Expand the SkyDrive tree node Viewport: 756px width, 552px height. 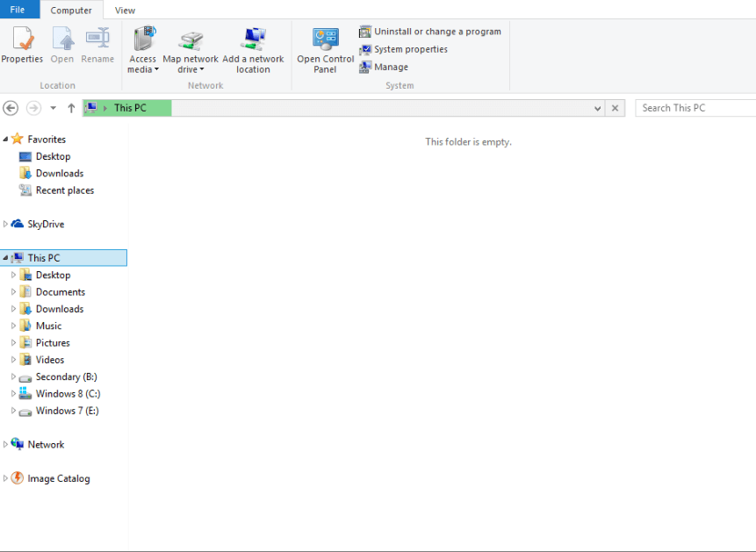coord(5,224)
